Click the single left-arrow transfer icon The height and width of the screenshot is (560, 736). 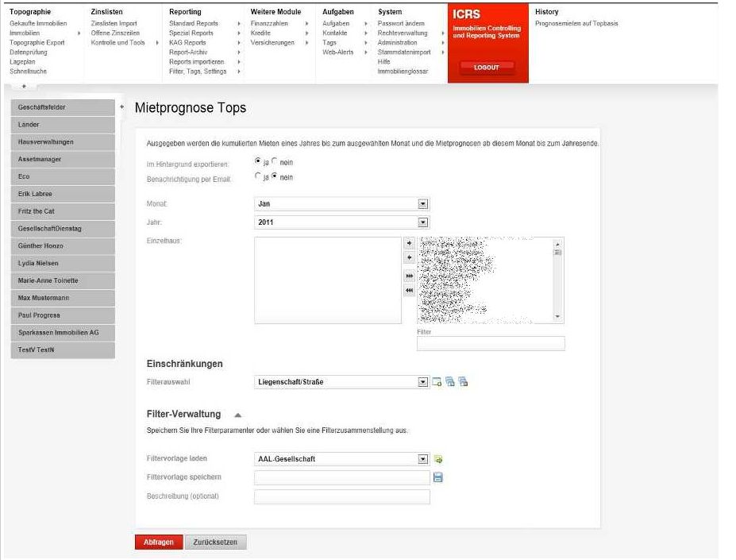coord(410,257)
